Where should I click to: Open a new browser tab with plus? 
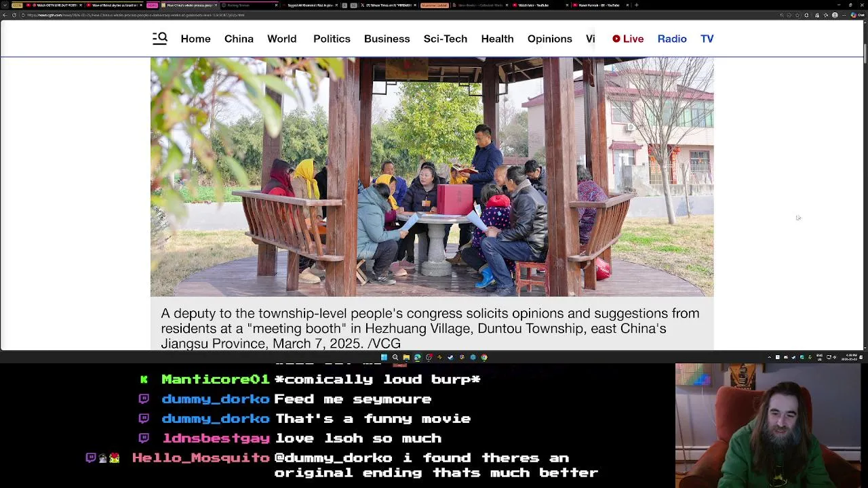point(636,5)
